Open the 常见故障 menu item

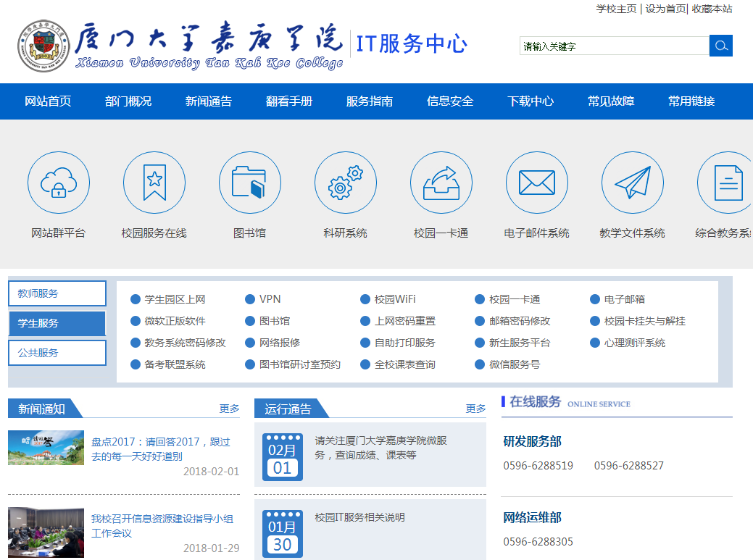click(x=612, y=101)
